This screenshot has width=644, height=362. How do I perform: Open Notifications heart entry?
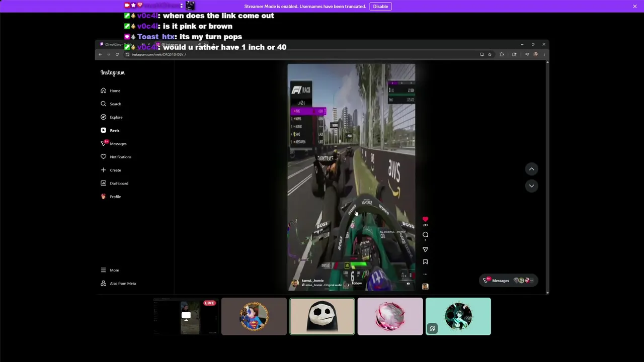115,157
